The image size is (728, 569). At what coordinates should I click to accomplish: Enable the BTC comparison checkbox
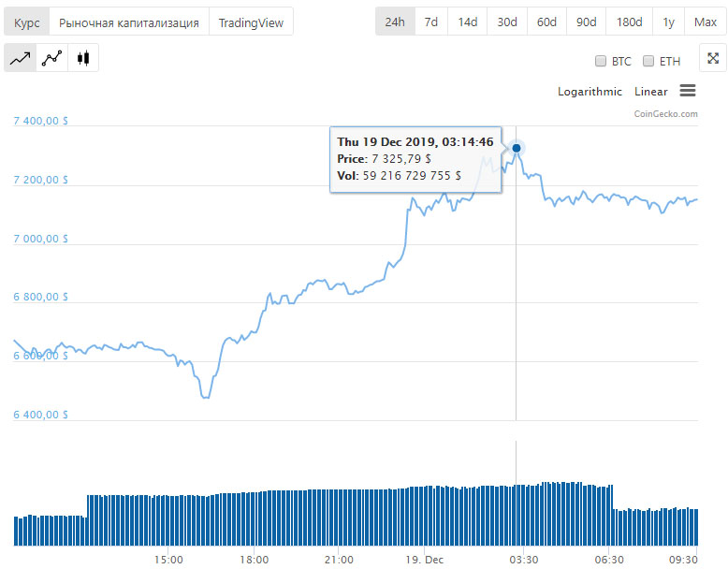tap(601, 62)
